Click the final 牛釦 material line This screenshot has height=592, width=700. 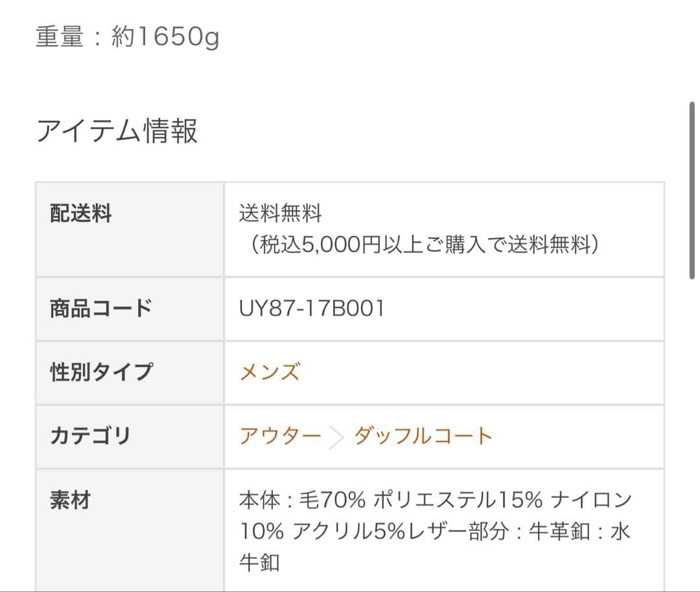coord(259,562)
